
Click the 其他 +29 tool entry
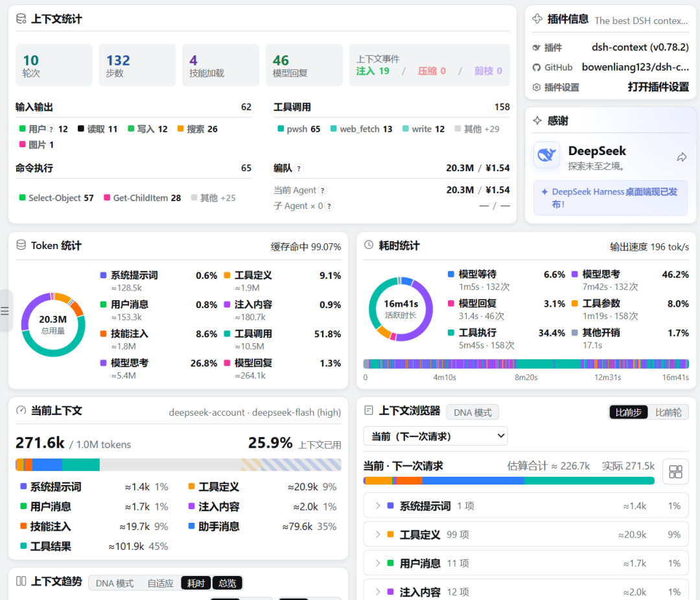(x=477, y=129)
